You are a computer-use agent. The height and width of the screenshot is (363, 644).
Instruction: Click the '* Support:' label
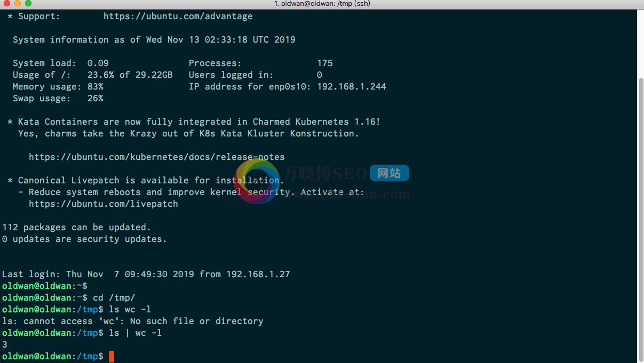(x=34, y=17)
